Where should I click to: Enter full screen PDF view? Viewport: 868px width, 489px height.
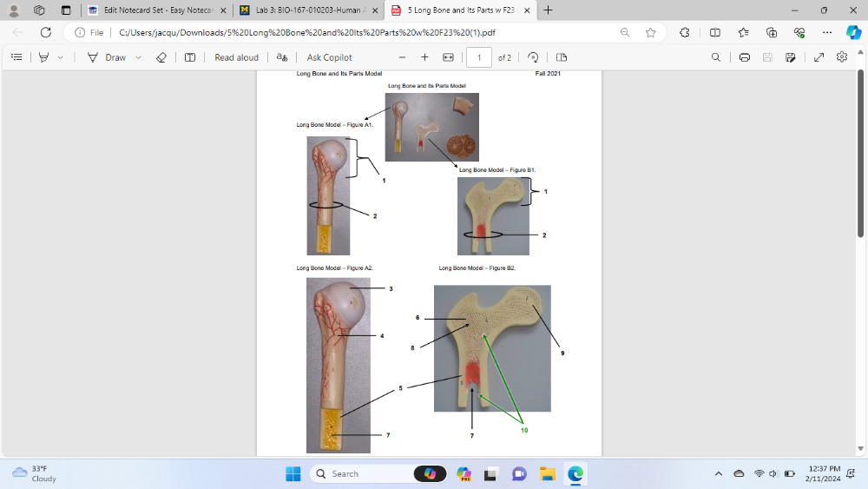tap(819, 57)
